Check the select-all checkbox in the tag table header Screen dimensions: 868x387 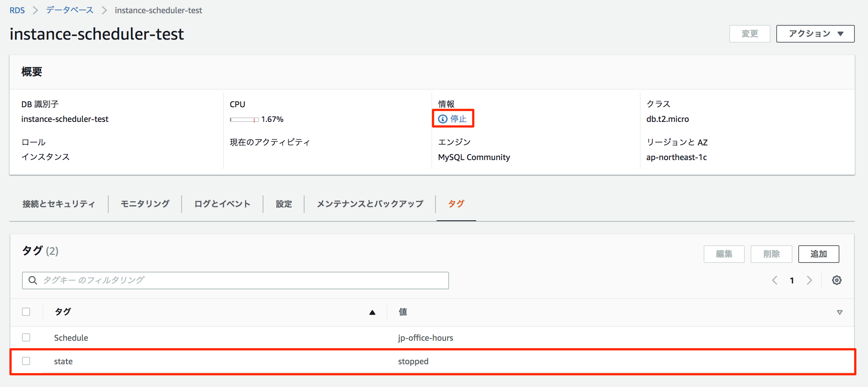pos(26,312)
